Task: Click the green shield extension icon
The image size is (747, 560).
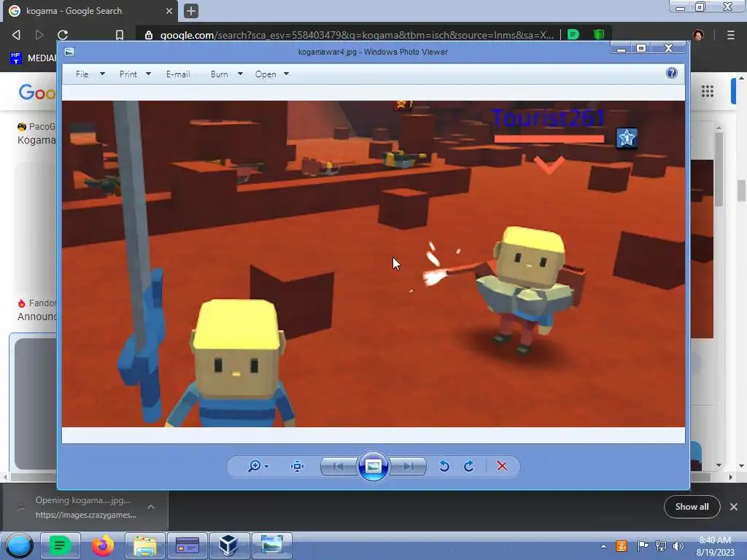Action: click(599, 34)
